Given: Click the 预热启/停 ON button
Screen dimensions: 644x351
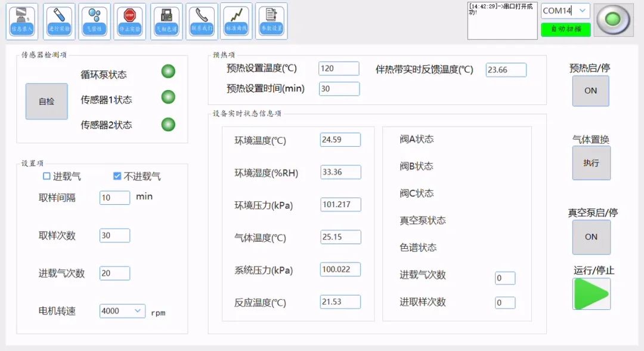Looking at the screenshot, I should [x=590, y=91].
